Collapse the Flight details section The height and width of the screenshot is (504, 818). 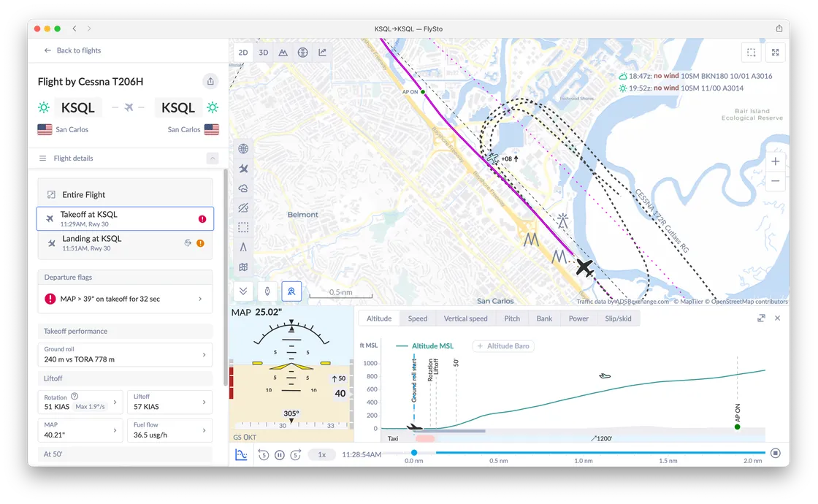(x=213, y=158)
